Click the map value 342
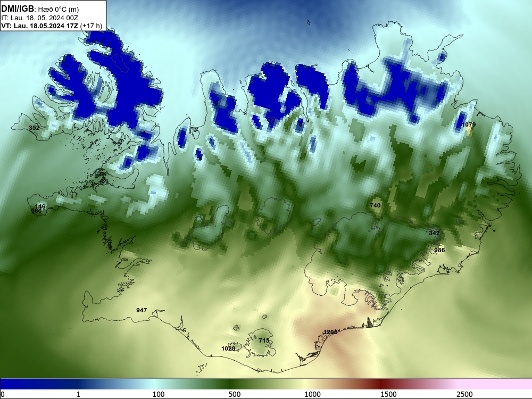This screenshot has width=532, height=399. coord(434,233)
